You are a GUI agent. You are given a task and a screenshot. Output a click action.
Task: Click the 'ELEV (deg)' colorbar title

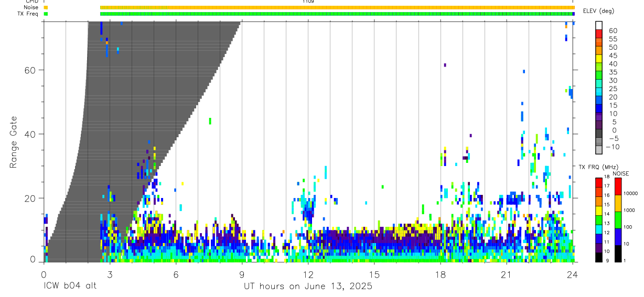(599, 11)
